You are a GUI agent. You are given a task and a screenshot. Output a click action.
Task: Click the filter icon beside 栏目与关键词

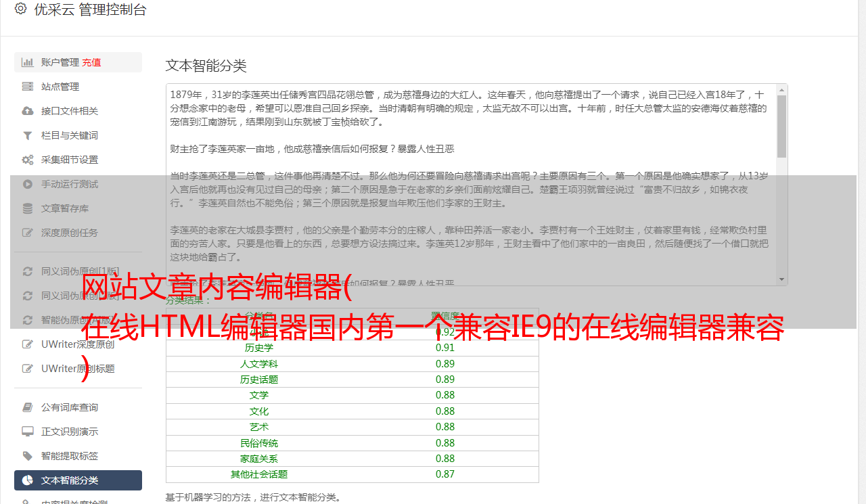pyautogui.click(x=28, y=135)
